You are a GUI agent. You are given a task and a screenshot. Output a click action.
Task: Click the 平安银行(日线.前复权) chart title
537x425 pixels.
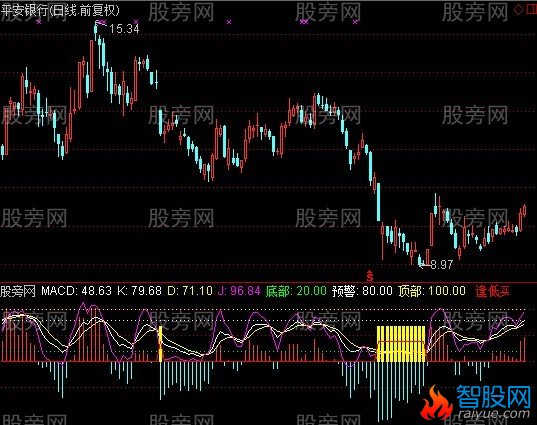(60, 11)
